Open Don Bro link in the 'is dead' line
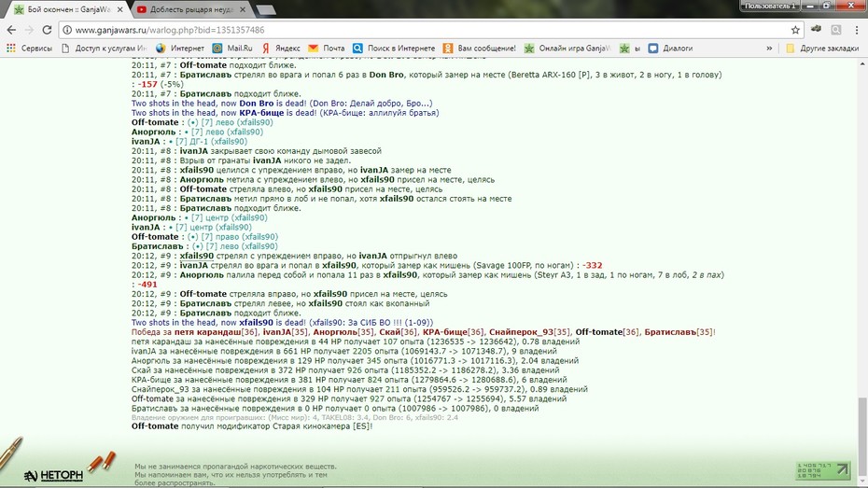Viewport: 868px width, 488px height. (257, 104)
